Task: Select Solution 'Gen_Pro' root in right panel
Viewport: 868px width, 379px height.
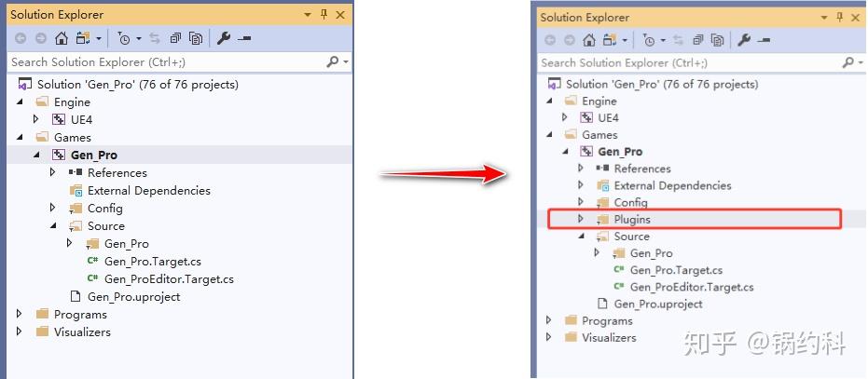Action: pos(662,84)
